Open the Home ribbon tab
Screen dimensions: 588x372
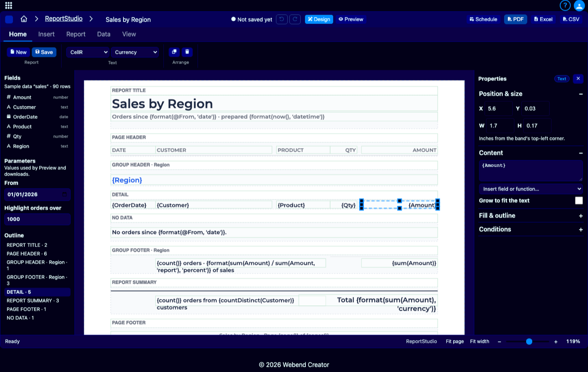pyautogui.click(x=18, y=34)
